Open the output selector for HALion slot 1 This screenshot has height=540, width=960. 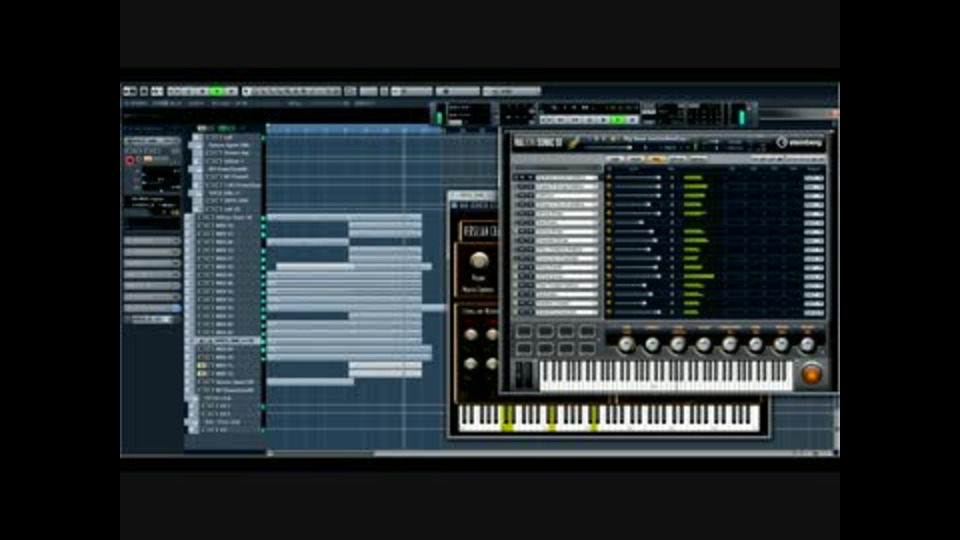click(x=814, y=178)
